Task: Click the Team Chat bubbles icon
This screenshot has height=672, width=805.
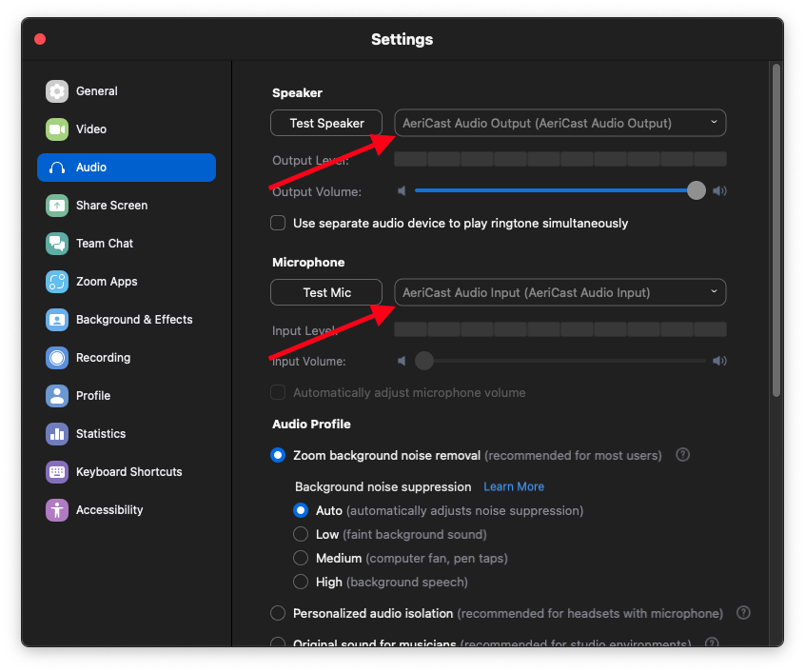Action: click(x=57, y=244)
